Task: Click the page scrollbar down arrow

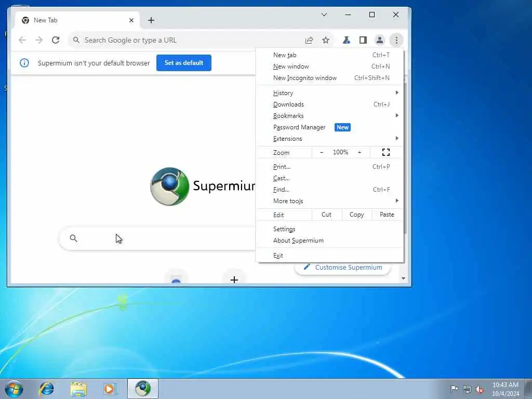Action: (x=403, y=278)
